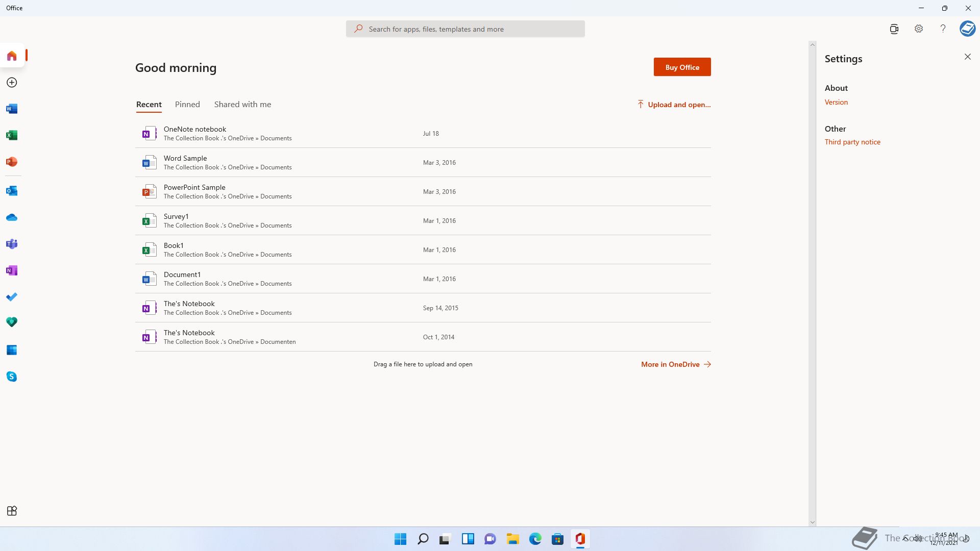
Task: Open the Version link in Settings
Action: pos(836,102)
